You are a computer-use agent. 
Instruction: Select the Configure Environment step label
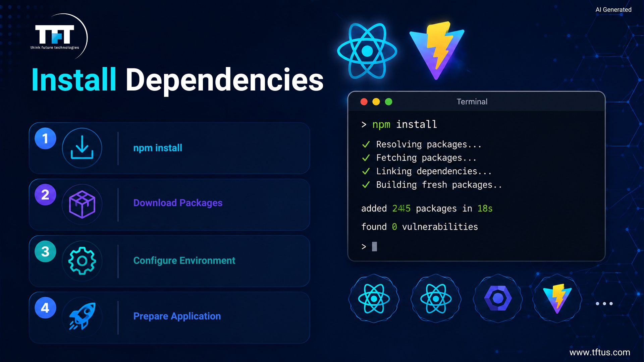point(184,260)
